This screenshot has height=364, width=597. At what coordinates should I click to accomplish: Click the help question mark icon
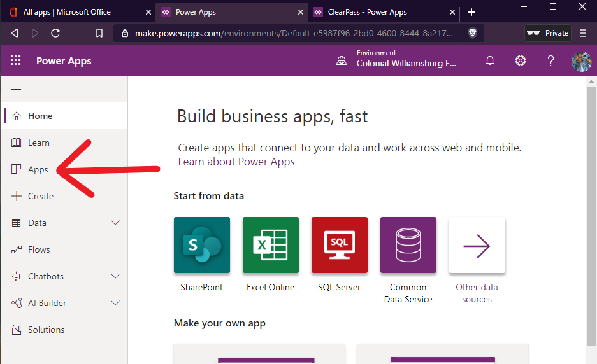tap(550, 60)
